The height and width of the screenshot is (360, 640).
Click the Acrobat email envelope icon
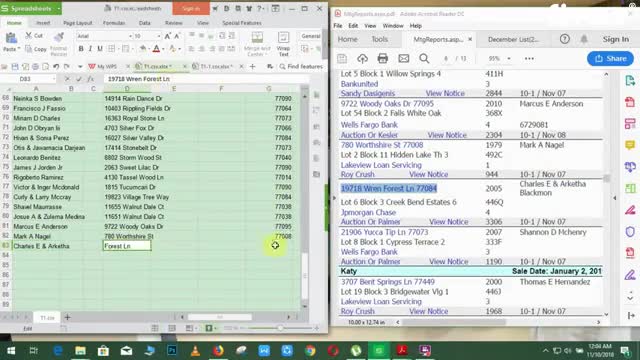(404, 58)
